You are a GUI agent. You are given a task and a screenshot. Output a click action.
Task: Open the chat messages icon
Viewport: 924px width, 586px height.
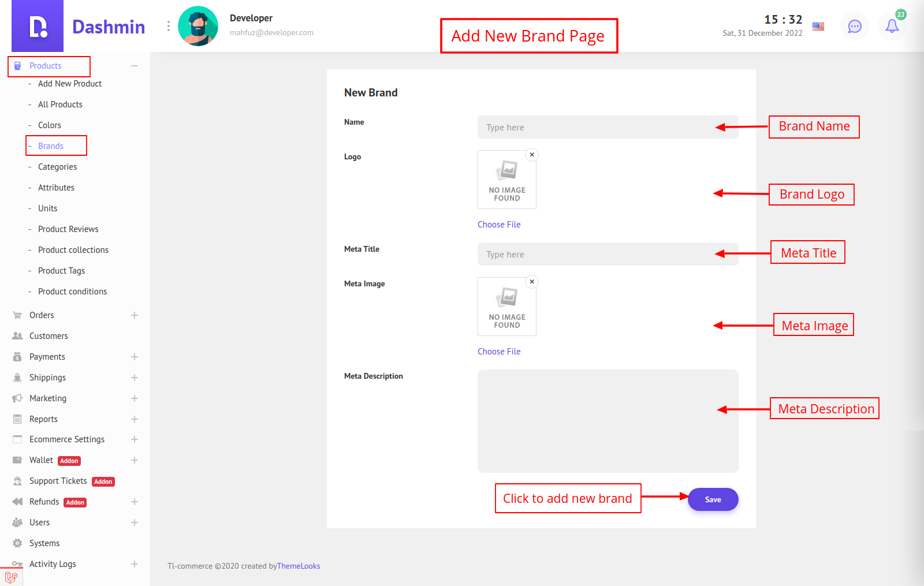(854, 26)
